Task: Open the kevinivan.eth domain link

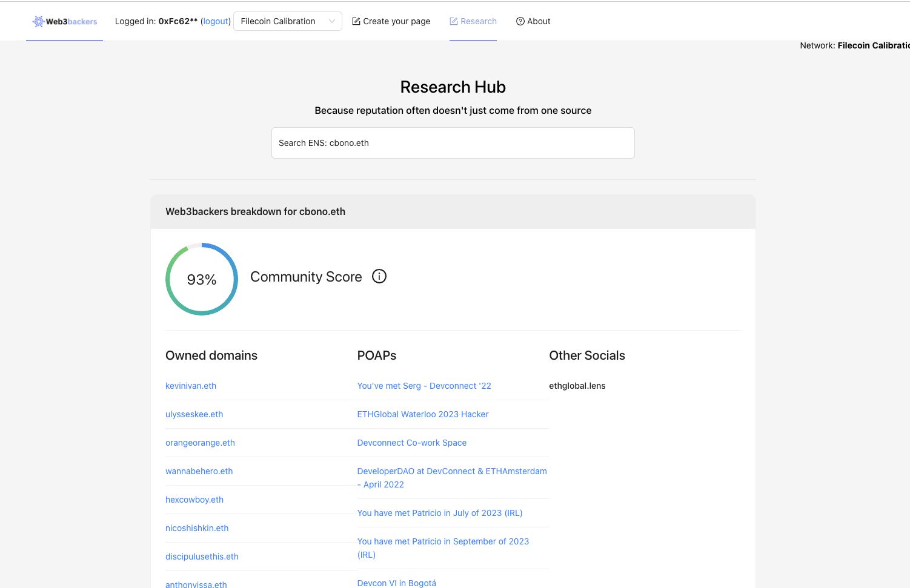Action: click(191, 386)
